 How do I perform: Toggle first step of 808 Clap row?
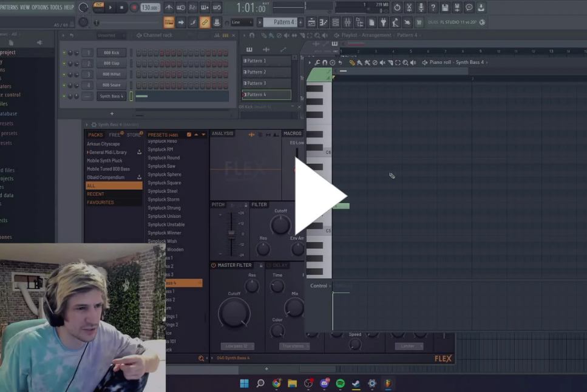click(139, 64)
